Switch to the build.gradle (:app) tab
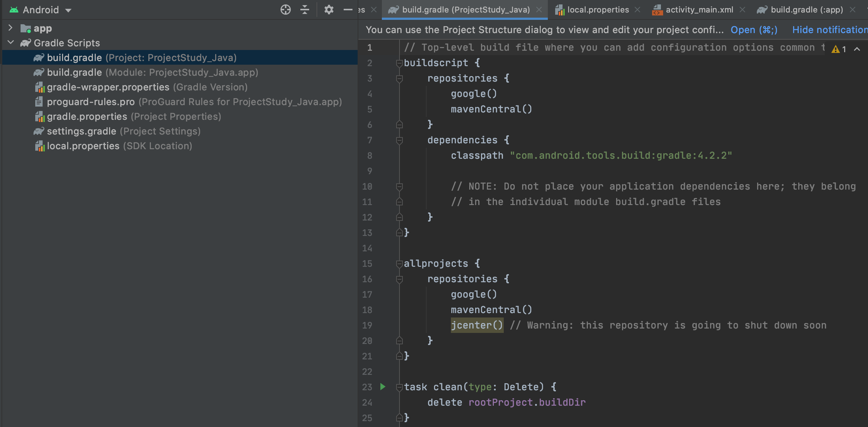Viewport: 868px width, 427px height. coord(806,10)
